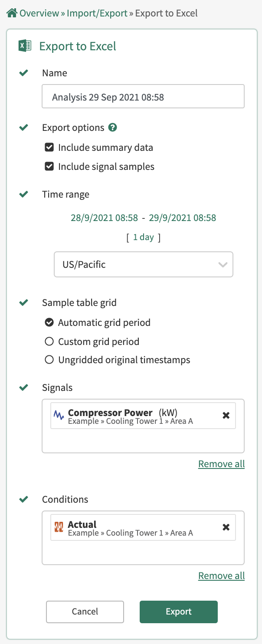Remove Compressor Power signal with X
Viewport: 262px width, 644px height.
[226, 415]
